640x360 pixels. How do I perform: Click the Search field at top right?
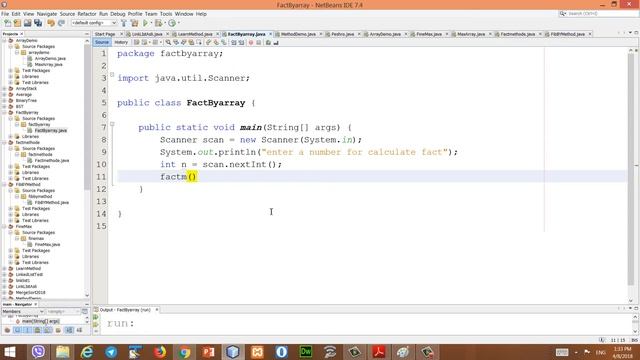[x=599, y=14]
